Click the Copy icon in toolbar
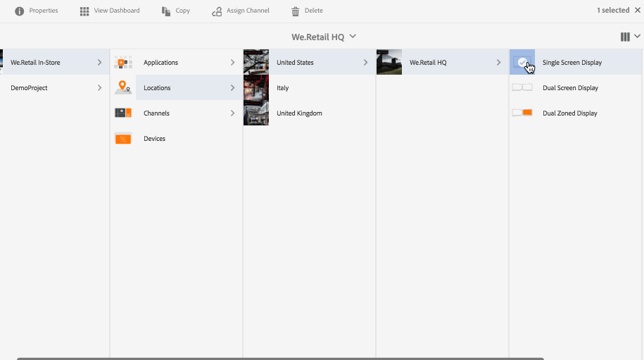Screen dimensions: 644x360 [x=166, y=11]
